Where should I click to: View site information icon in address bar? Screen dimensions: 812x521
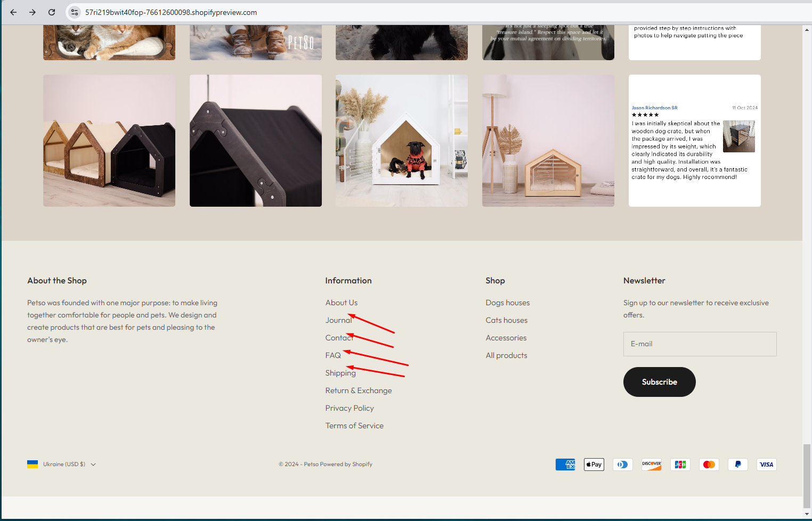(75, 12)
